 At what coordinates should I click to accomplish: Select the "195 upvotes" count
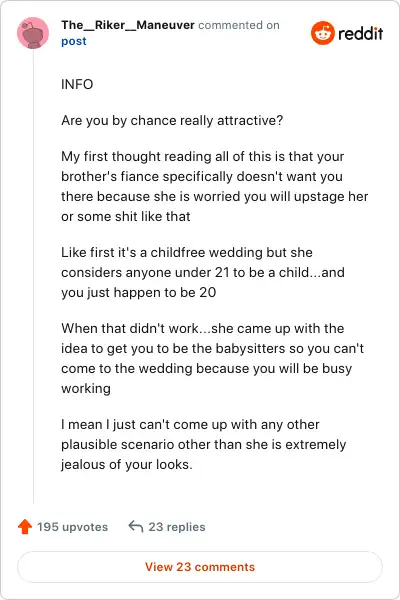pos(72,527)
